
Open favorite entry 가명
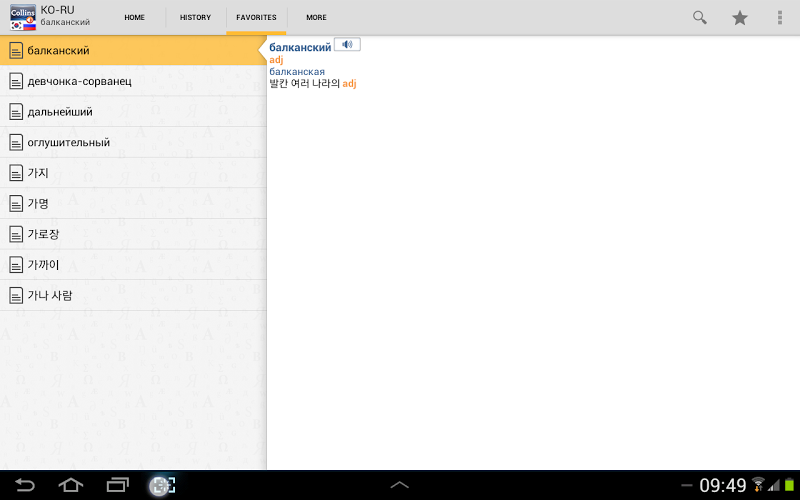[133, 204]
